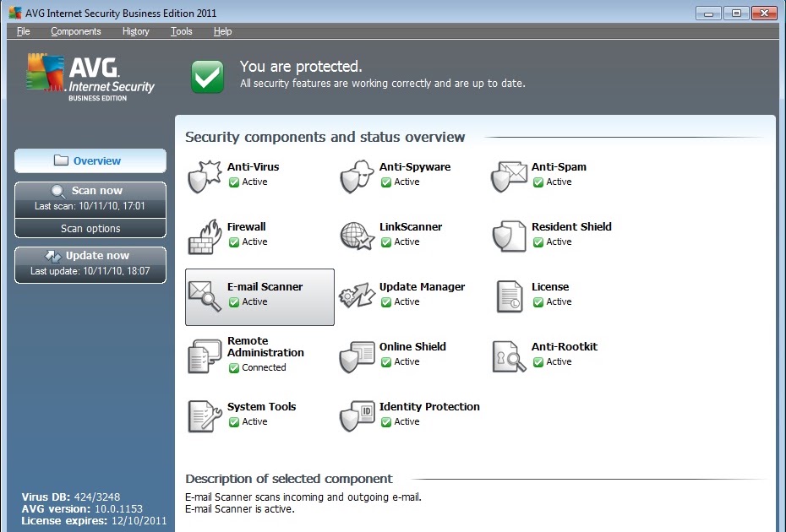786x532 pixels.
Task: Open the License document icon
Action: (x=510, y=296)
